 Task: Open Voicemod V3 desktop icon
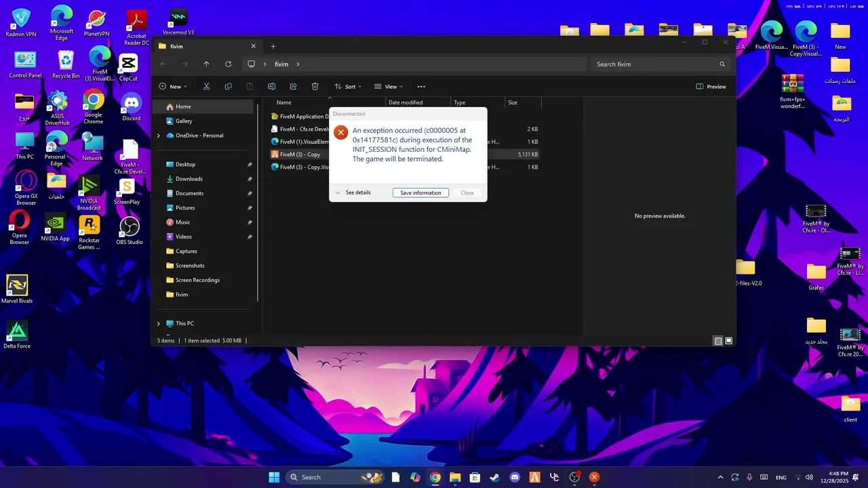coord(178,22)
